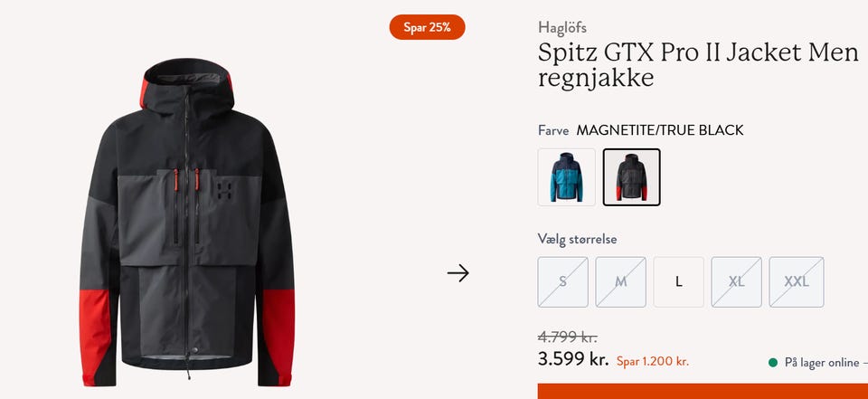Image resolution: width=868 pixels, height=399 pixels.
Task: Click the MAGNETITE/TRUE BLACK color name
Action: 660,130
